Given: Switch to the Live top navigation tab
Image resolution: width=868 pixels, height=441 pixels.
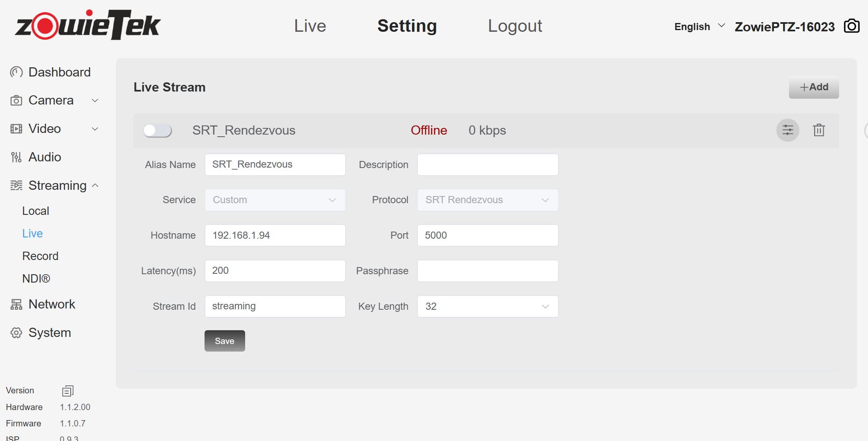Looking at the screenshot, I should pyautogui.click(x=310, y=26).
